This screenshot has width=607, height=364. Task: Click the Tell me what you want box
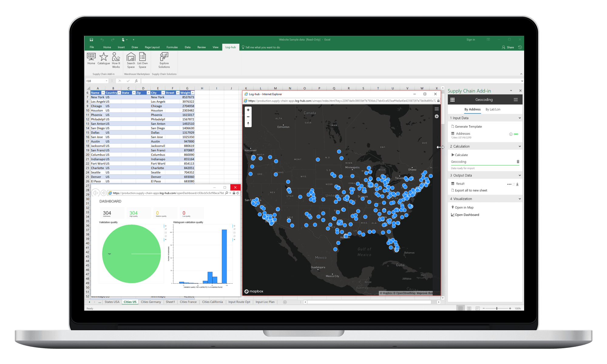tap(263, 47)
